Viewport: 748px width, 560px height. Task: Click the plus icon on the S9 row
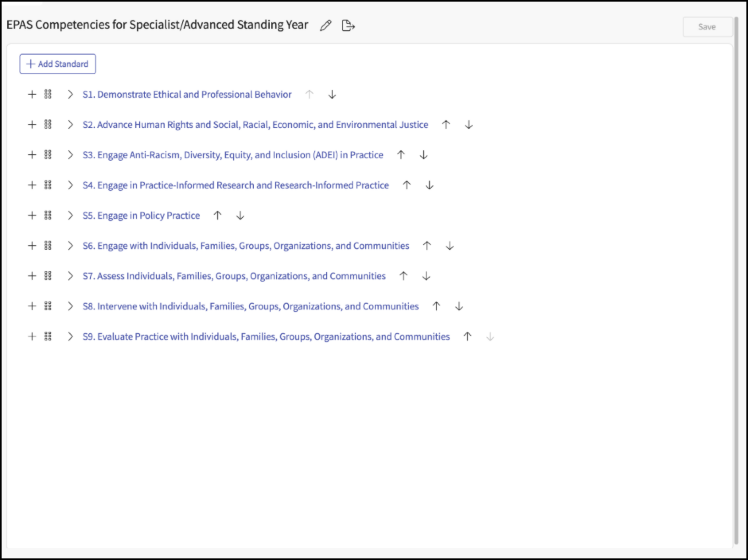coord(32,336)
